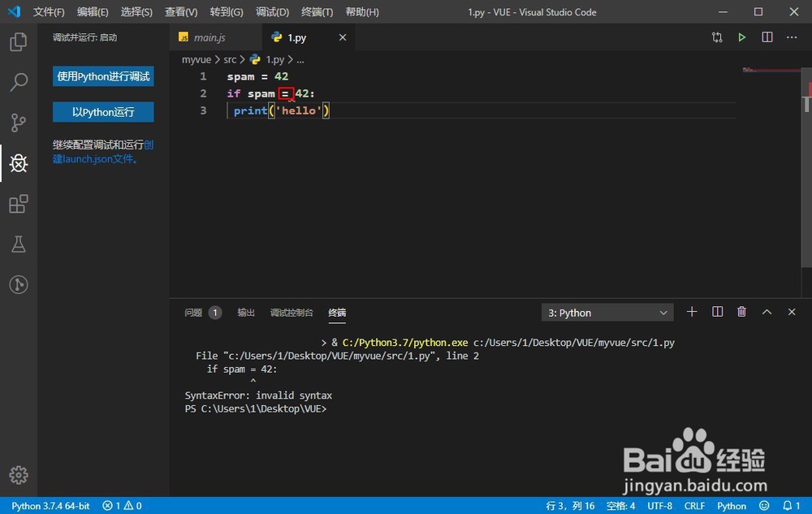Open notifications bell in status bar
The width and height of the screenshot is (812, 514).
791,505
